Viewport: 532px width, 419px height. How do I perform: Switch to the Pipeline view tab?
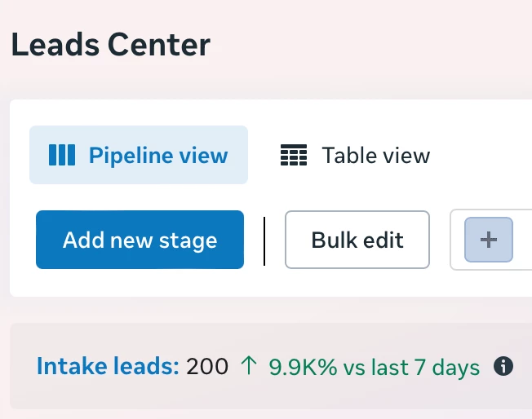tap(139, 155)
